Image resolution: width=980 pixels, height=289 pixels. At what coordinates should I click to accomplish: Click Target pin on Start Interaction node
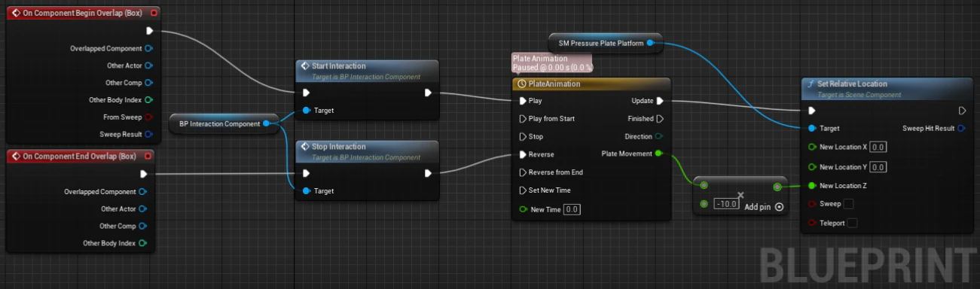pyautogui.click(x=306, y=110)
